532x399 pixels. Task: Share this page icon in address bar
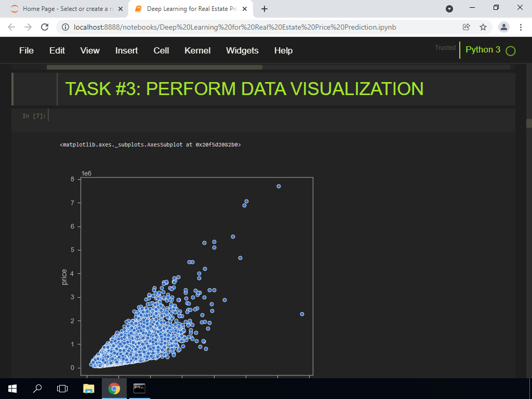466,27
